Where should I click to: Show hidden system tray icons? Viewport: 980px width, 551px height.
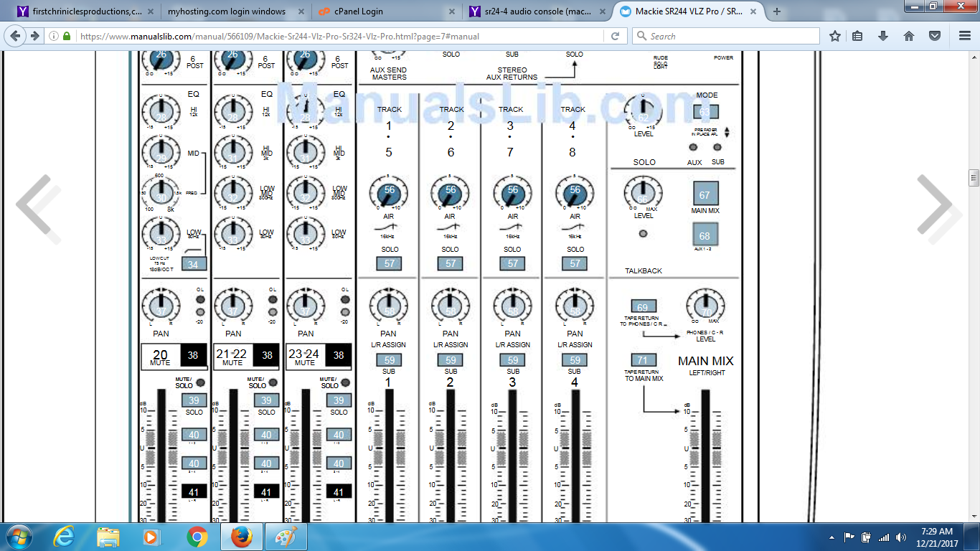tap(831, 537)
